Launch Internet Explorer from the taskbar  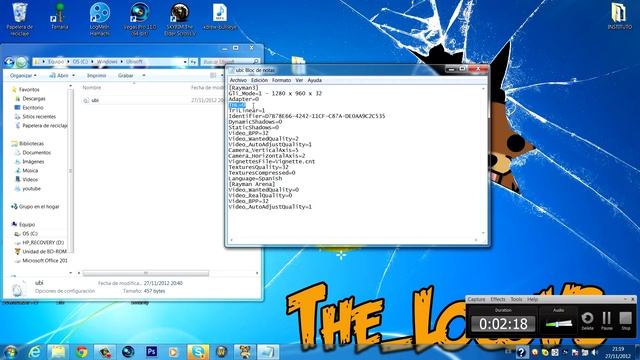[35, 352]
